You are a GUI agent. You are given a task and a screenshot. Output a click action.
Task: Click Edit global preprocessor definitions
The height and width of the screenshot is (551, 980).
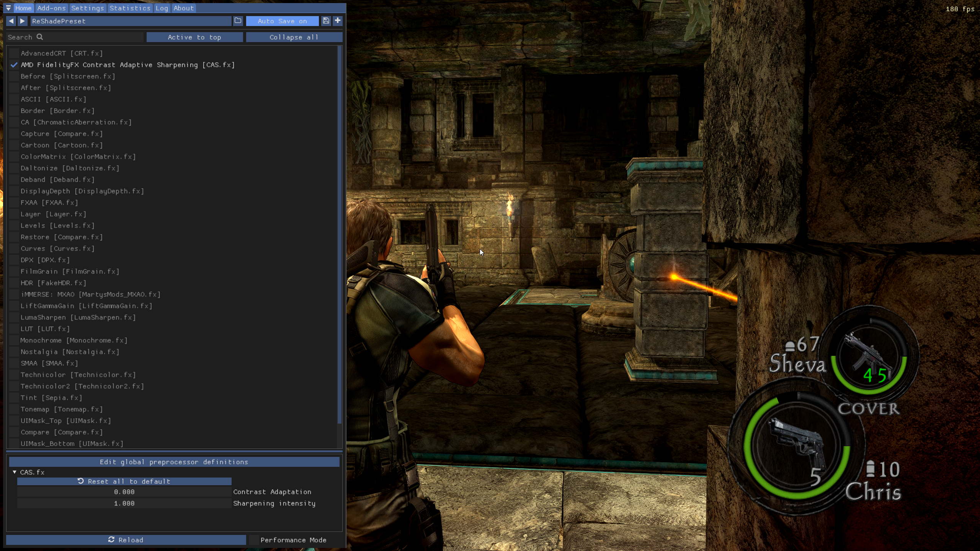[x=174, y=462]
